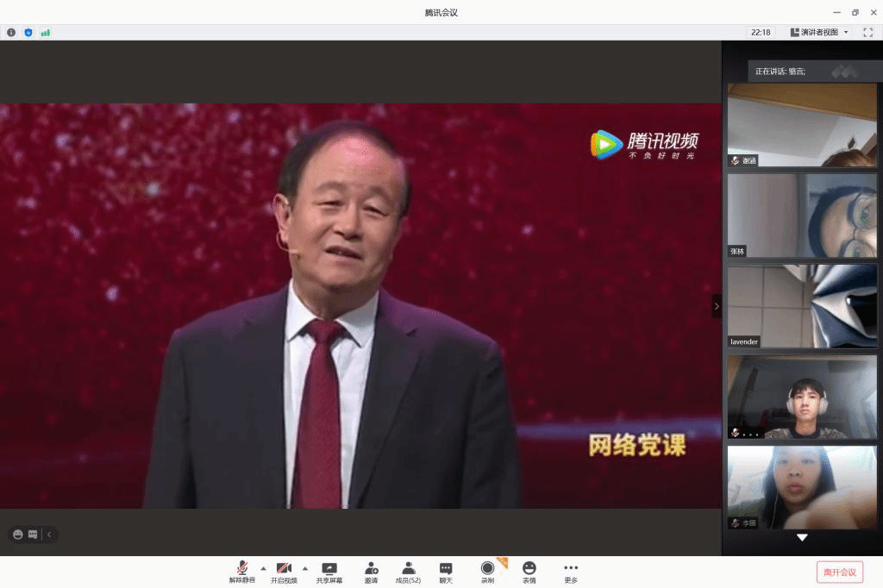Expand video options arrow beside camera
This screenshot has height=588, width=883.
click(x=304, y=568)
